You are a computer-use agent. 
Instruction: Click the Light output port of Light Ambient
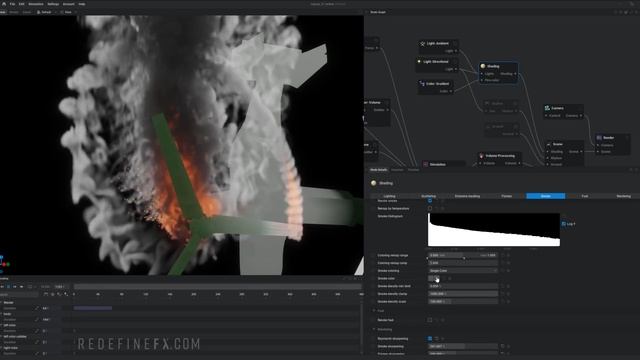(x=456, y=51)
